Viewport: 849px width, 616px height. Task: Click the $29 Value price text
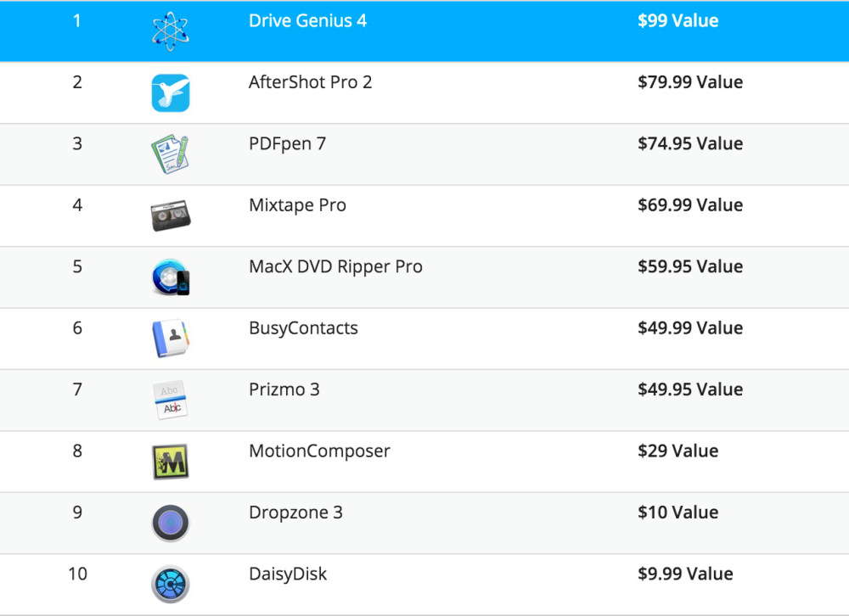[x=678, y=451]
